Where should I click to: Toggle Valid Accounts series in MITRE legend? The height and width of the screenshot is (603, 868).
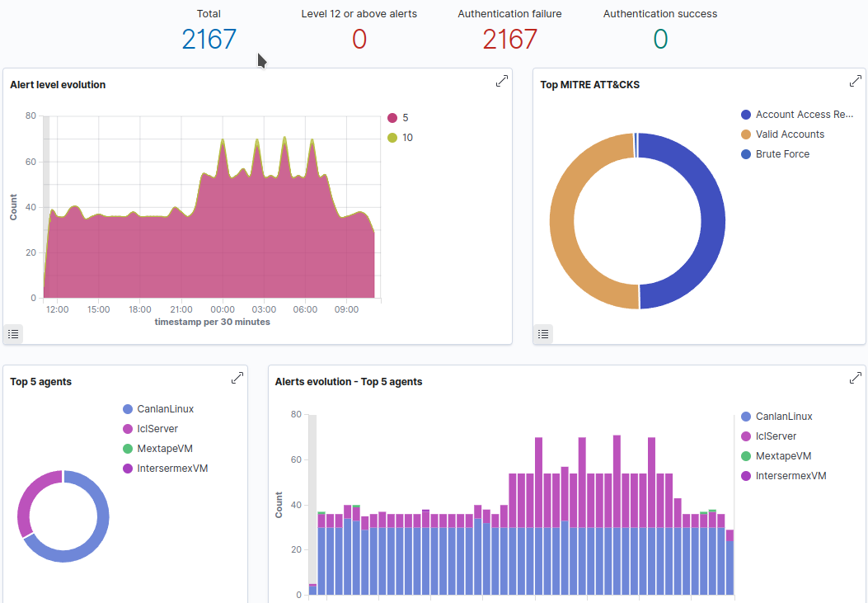click(x=789, y=134)
